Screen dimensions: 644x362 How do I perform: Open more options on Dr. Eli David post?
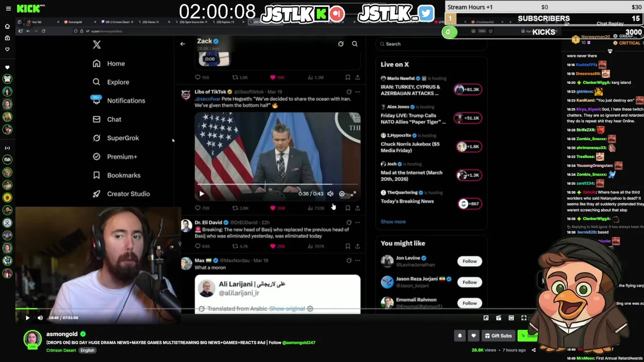click(358, 222)
